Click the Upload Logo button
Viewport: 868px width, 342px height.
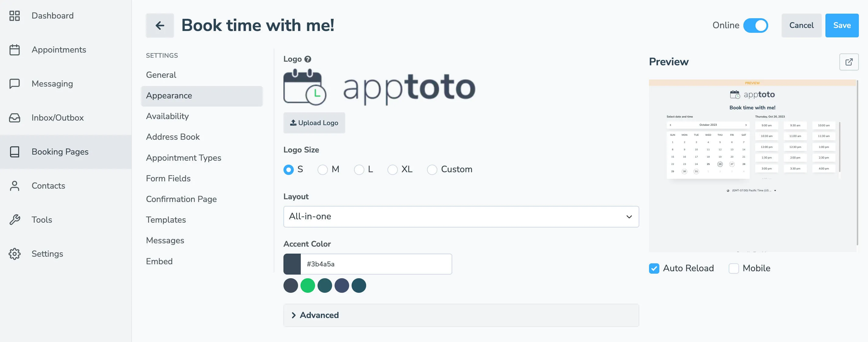click(x=314, y=122)
